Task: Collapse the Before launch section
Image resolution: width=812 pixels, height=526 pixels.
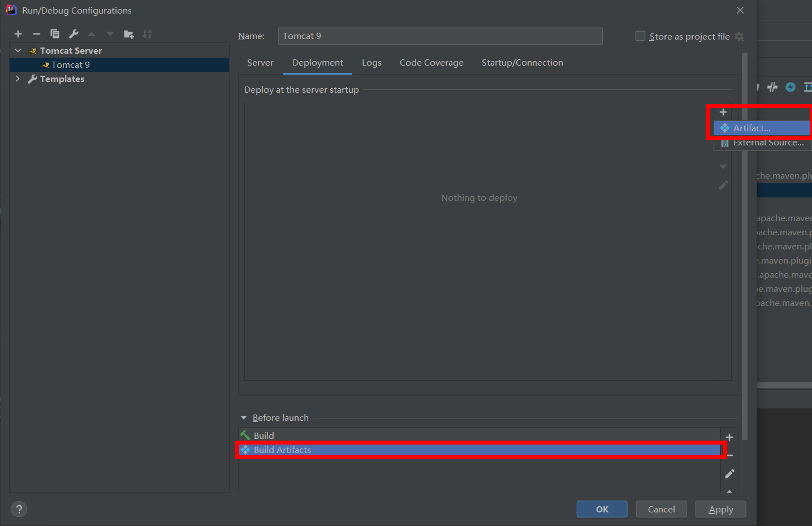Action: click(x=244, y=417)
